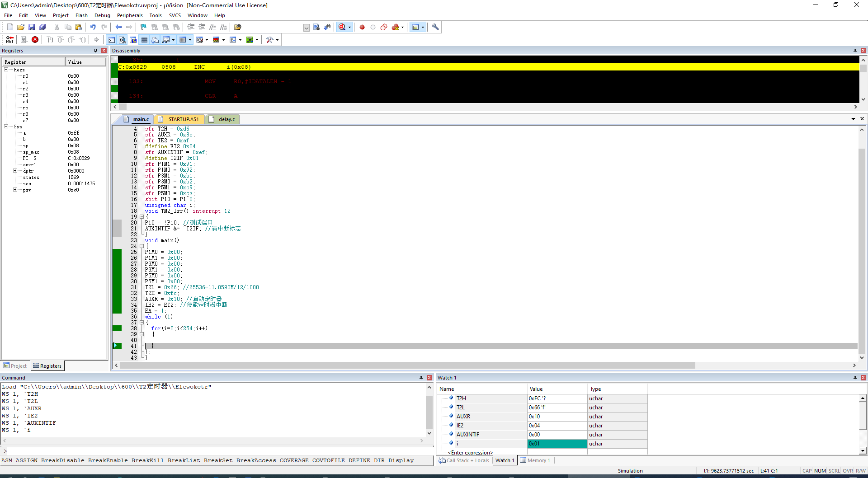Click the Incremental Find binoculars icon

click(327, 27)
